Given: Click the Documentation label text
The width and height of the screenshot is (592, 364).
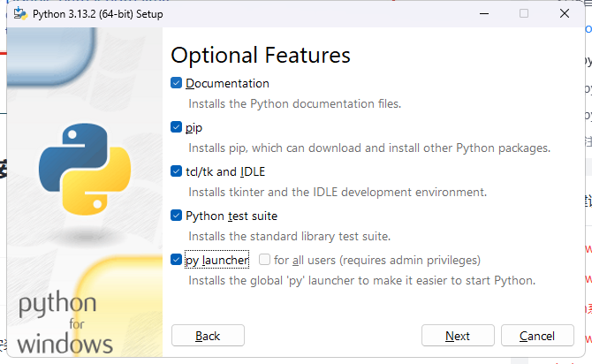Looking at the screenshot, I should tap(227, 83).
